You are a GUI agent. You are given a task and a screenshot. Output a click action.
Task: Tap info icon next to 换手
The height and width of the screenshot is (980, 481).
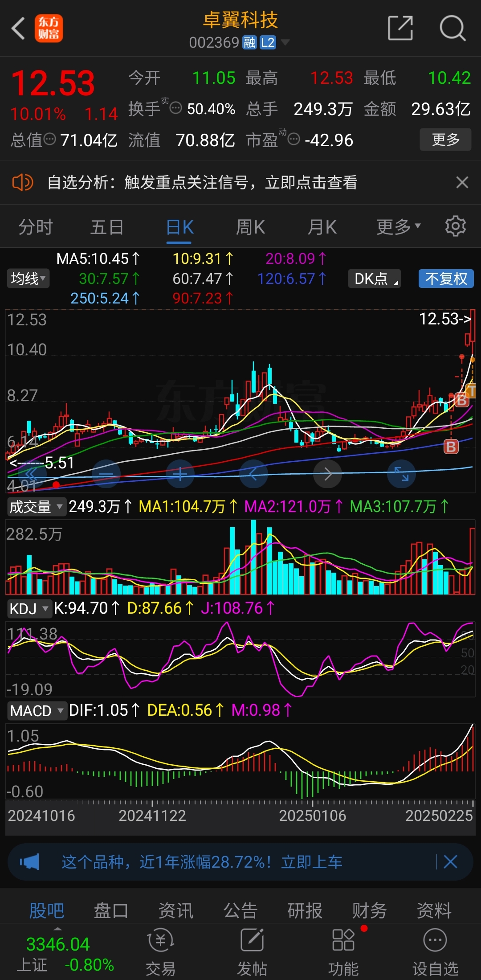click(x=176, y=108)
